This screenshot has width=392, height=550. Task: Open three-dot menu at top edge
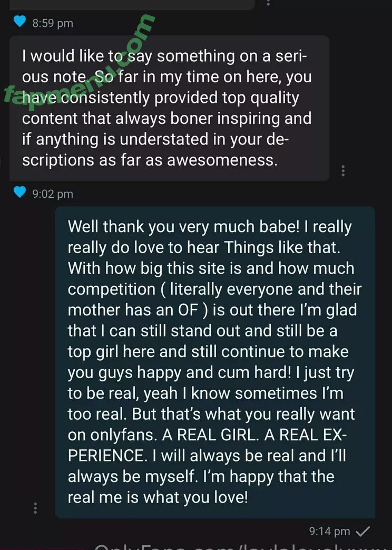coord(268,3)
